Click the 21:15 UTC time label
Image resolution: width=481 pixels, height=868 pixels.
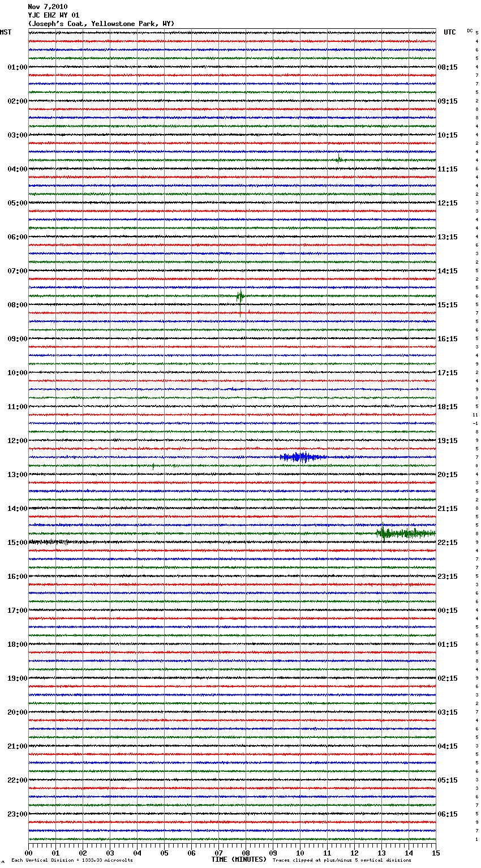[448, 509]
